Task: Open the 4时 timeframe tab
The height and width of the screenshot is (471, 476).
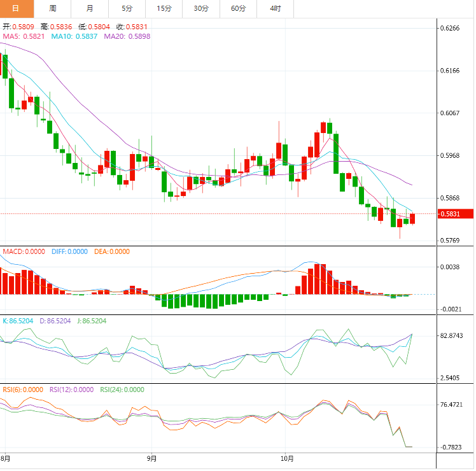Action: coord(276,8)
